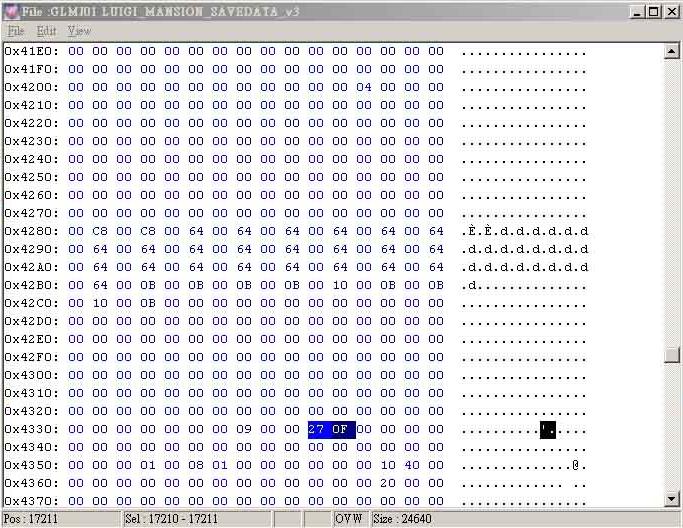This screenshot has width=683, height=528.
Task: Click ASCII text of row 0x42A0
Action: coord(525,267)
